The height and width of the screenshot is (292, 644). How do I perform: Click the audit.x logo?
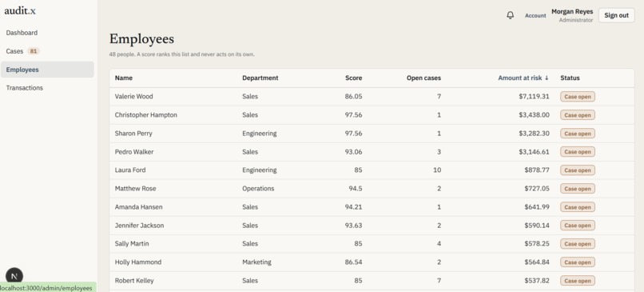coord(20,11)
